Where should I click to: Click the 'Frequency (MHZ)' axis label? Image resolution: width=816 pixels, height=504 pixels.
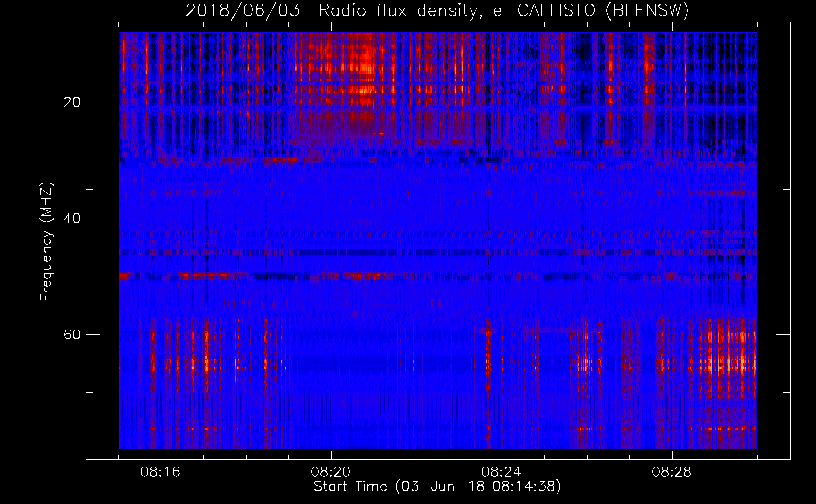(46, 242)
